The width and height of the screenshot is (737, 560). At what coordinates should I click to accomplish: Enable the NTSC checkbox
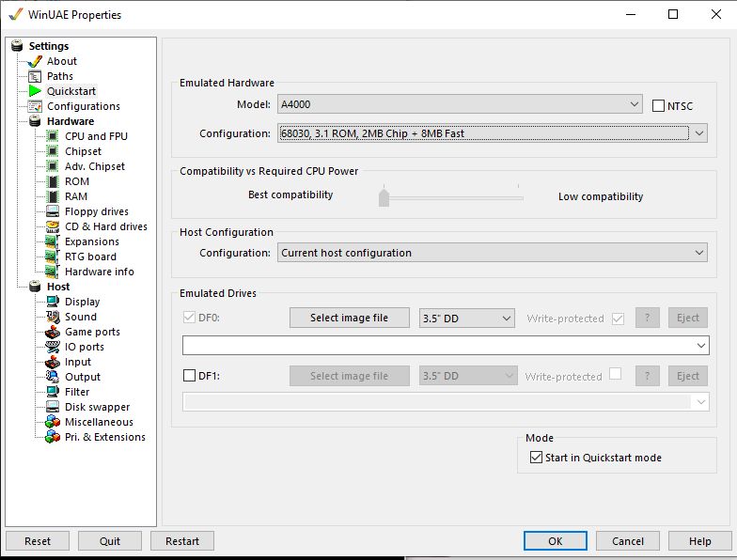point(658,106)
